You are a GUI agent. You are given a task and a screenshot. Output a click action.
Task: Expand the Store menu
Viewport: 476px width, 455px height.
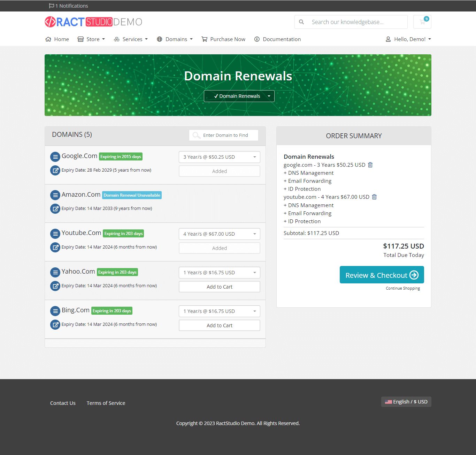(x=91, y=39)
